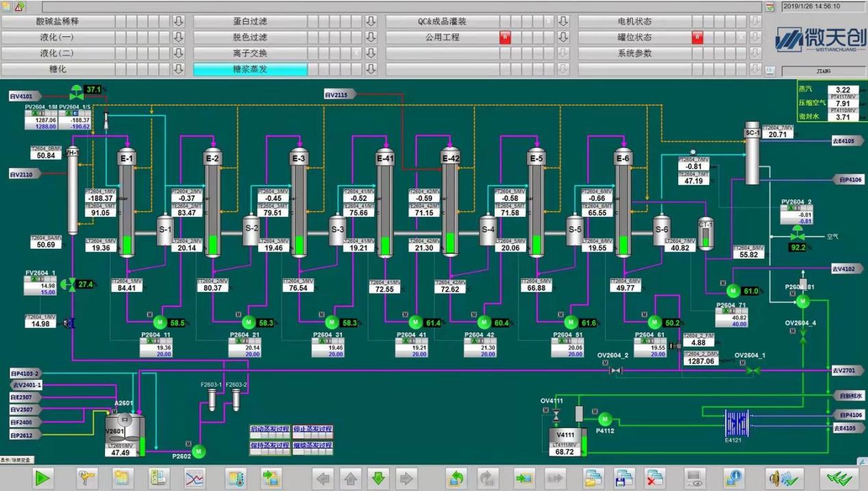The width and height of the screenshot is (868, 491).
Task: Click the alarm horn acknowledge icon
Action: [x=784, y=478]
